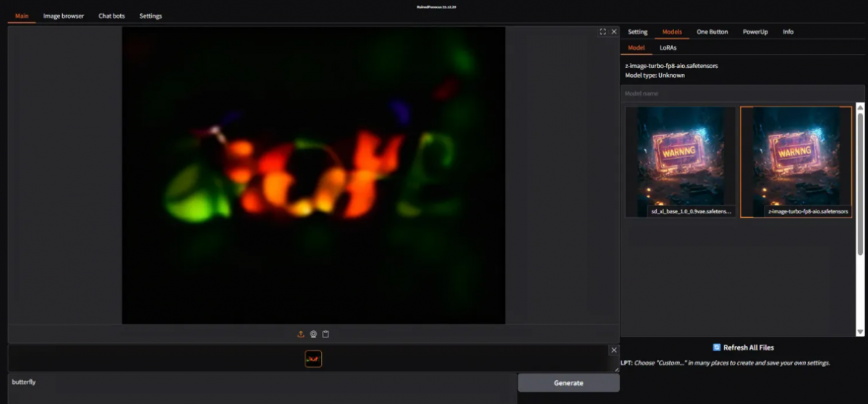Click the Model name search field

(x=742, y=93)
